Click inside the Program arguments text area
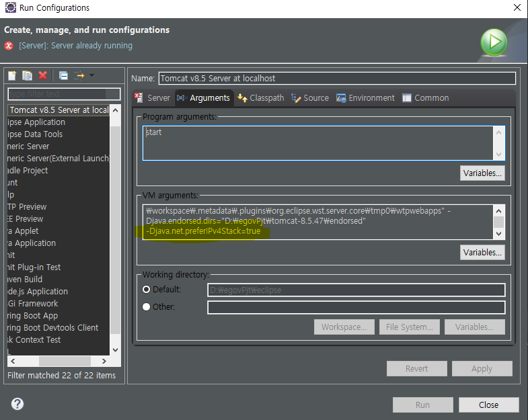 [x=318, y=143]
